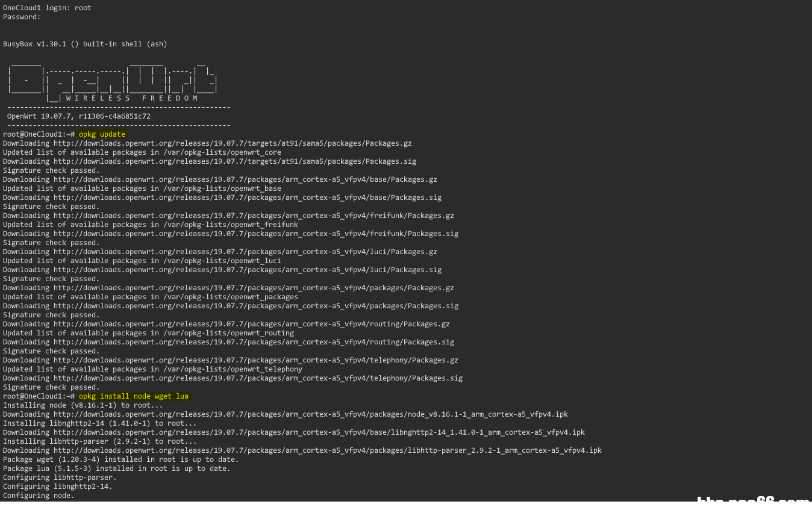
Task: Click the highlighted "opkg install node wget lua" command
Action: 134,396
